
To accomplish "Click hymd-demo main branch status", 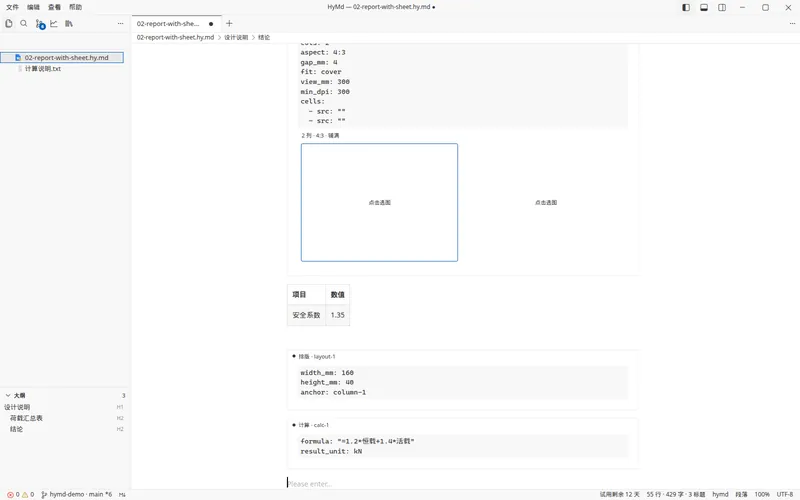I will [x=77, y=494].
